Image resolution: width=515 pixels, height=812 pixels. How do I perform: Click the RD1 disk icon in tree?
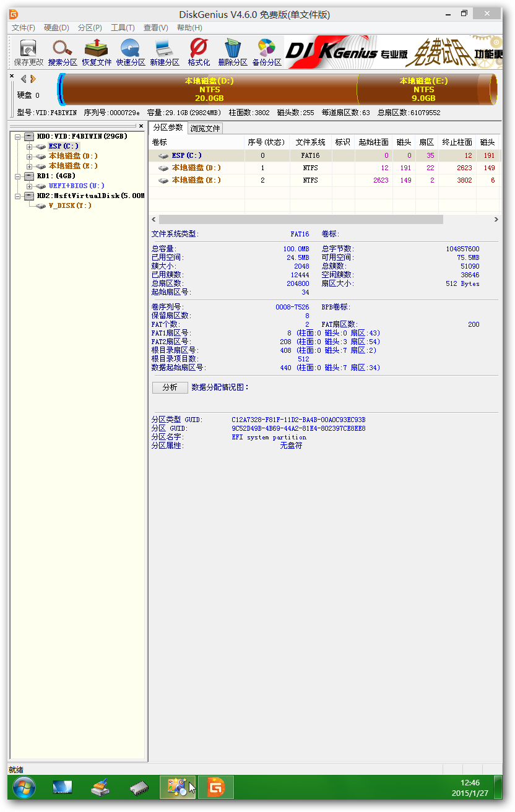29,176
